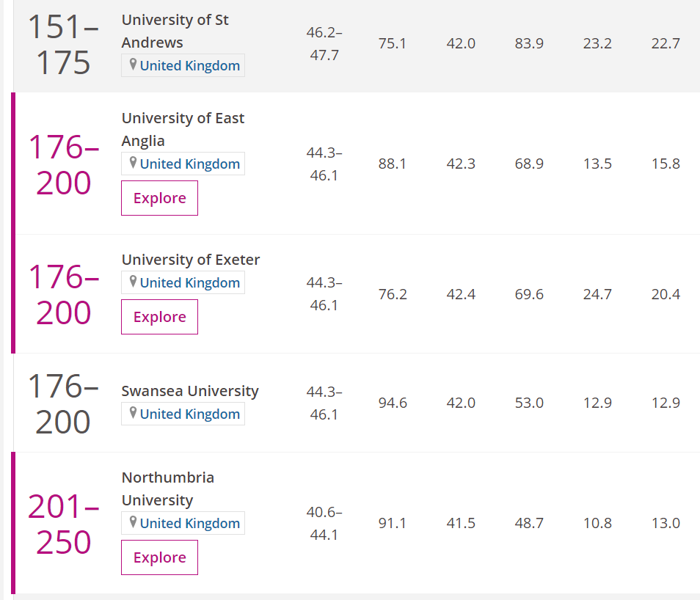700x600 pixels.
Task: Open the University of Exeter title
Action: pos(191,260)
